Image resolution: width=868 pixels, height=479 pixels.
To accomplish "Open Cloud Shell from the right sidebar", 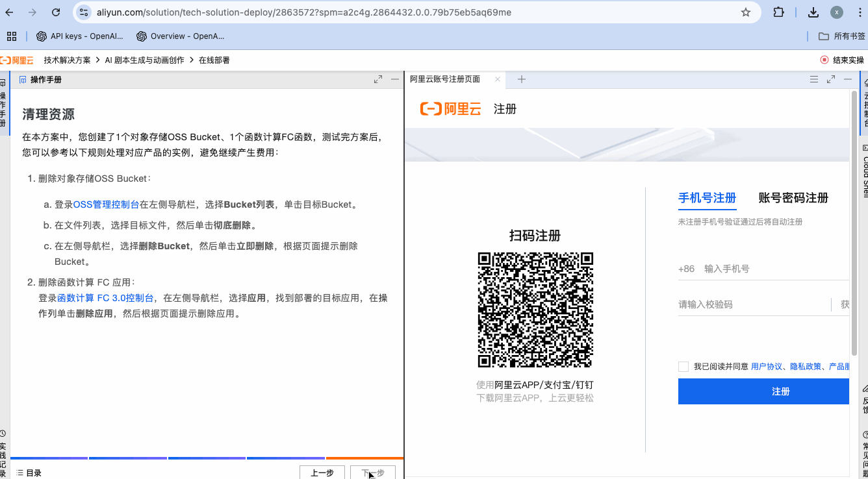I will [x=865, y=170].
